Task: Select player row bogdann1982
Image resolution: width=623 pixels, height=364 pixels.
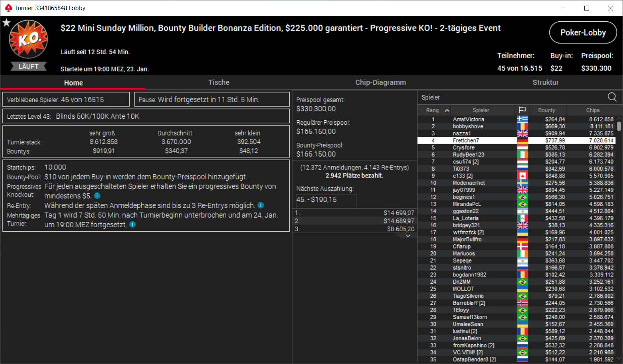Action: click(516, 274)
